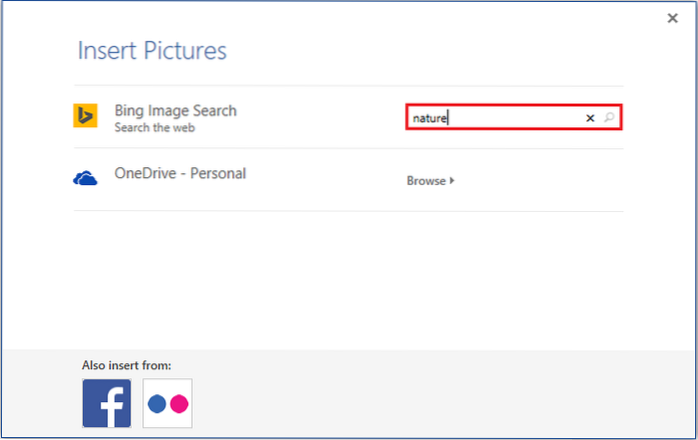Viewport: 698px width, 440px height.
Task: Click the pink dot in the Flickr logo
Action: (x=178, y=404)
